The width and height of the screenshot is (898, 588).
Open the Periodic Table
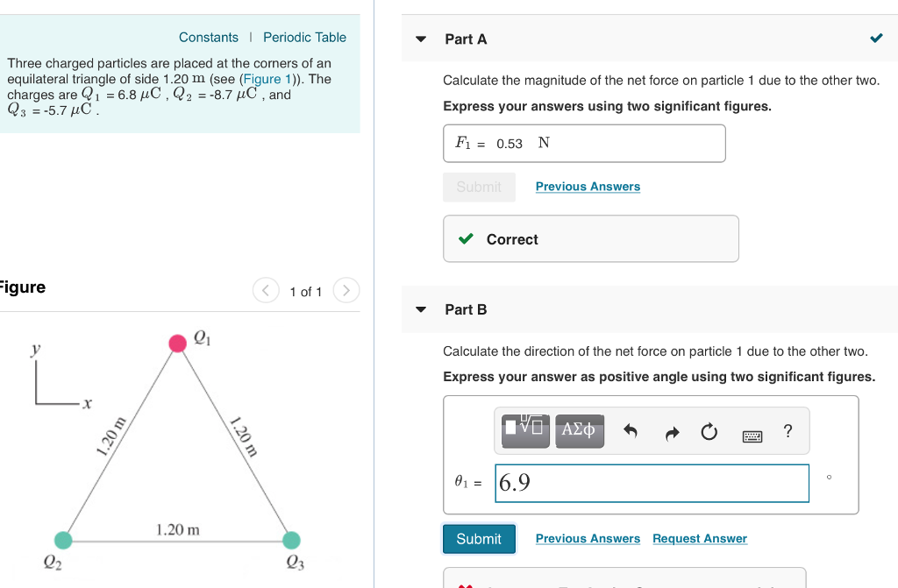point(304,37)
